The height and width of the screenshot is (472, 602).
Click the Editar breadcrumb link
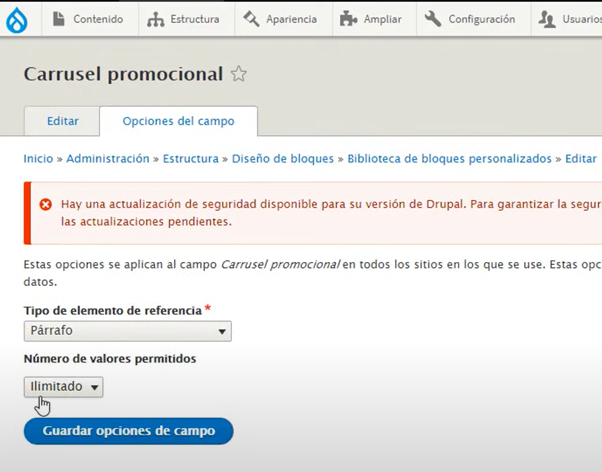click(580, 159)
